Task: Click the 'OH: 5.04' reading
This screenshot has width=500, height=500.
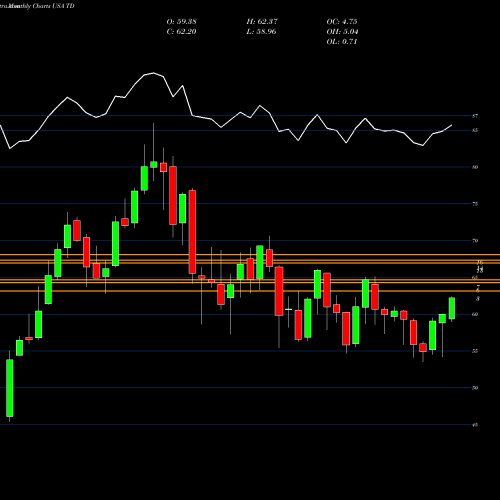Action: click(342, 32)
